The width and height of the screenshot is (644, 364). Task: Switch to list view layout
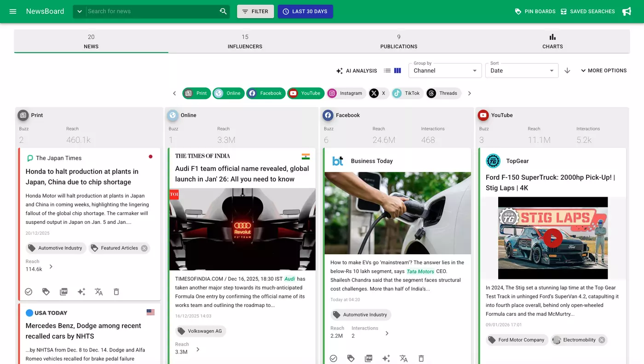(x=387, y=71)
